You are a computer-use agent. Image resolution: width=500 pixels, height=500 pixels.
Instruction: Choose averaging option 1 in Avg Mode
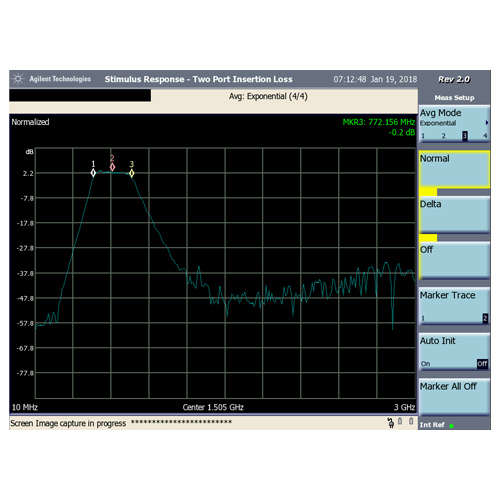423,136
